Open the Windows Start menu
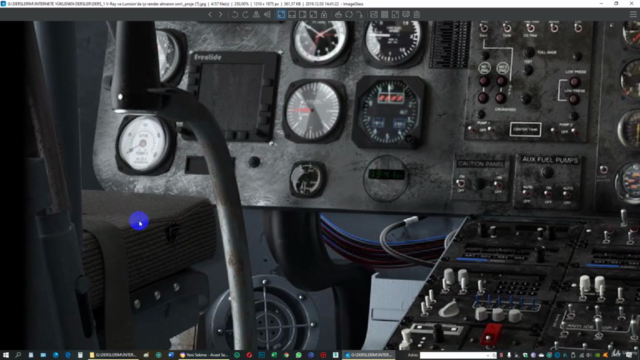This screenshot has height=360, width=640. (x=6, y=355)
